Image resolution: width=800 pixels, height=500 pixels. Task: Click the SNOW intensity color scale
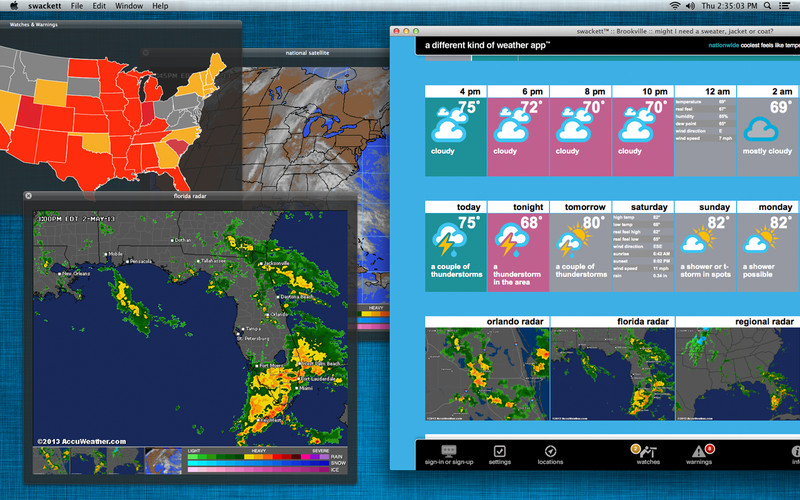(x=258, y=463)
